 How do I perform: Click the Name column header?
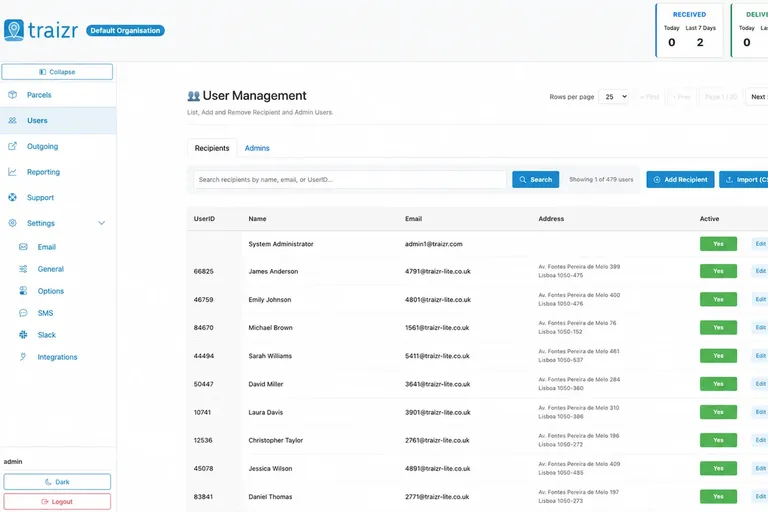click(x=257, y=219)
